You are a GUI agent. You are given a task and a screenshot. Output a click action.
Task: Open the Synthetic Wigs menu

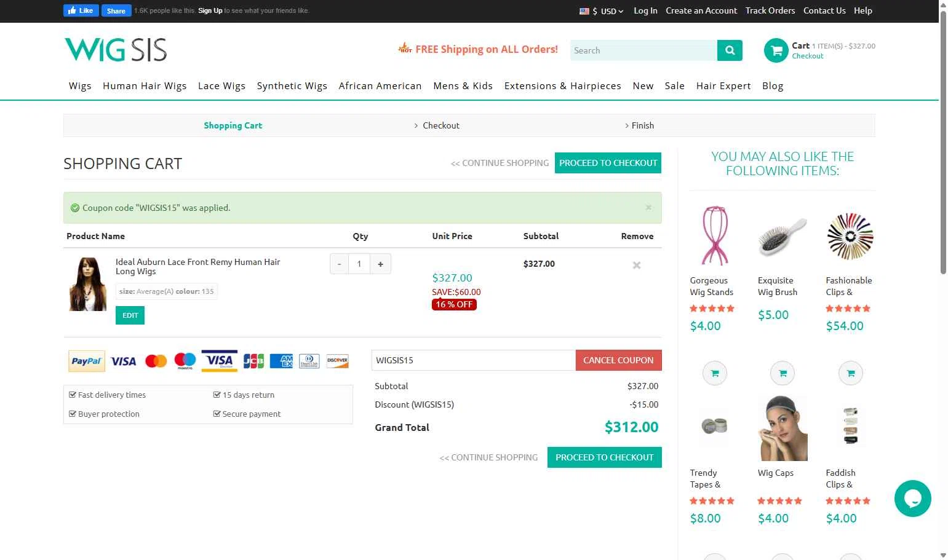click(x=292, y=86)
